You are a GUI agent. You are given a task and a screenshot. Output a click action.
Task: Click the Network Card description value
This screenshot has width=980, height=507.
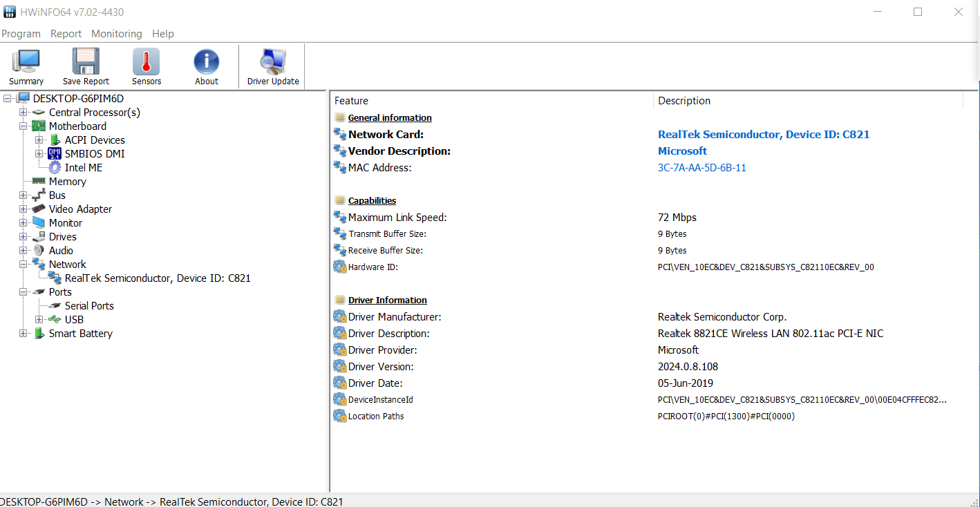point(764,134)
